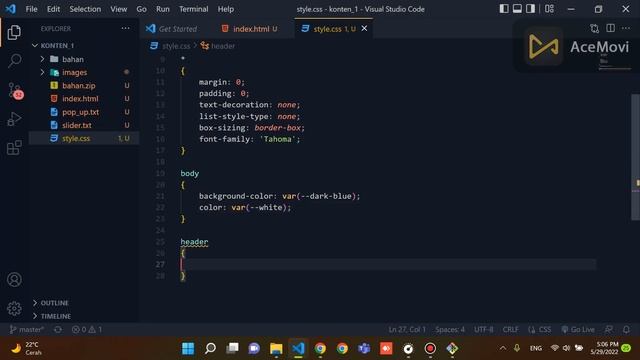
Task: Click Go Live in status bar
Action: click(x=578, y=329)
